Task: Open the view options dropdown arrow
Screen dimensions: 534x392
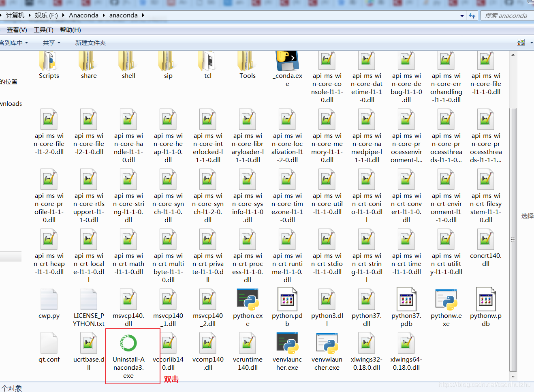Action: (531, 43)
